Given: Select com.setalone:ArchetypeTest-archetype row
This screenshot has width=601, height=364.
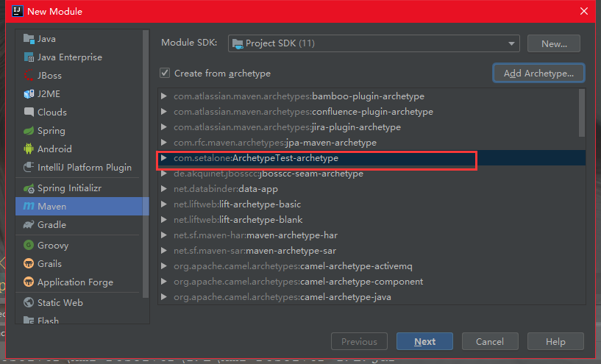Looking at the screenshot, I should [371, 158].
